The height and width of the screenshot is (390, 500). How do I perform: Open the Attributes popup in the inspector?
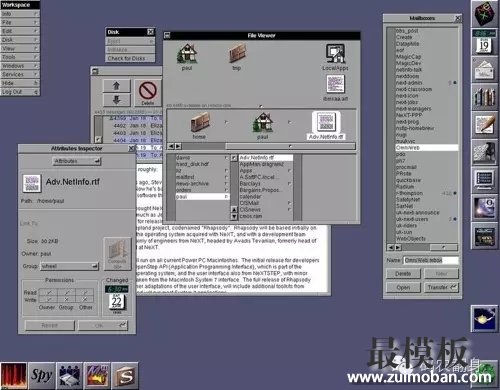[x=77, y=161]
